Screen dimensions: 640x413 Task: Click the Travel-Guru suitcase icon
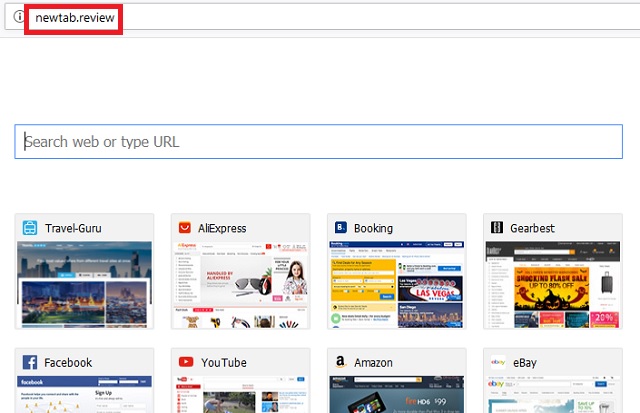click(x=30, y=228)
